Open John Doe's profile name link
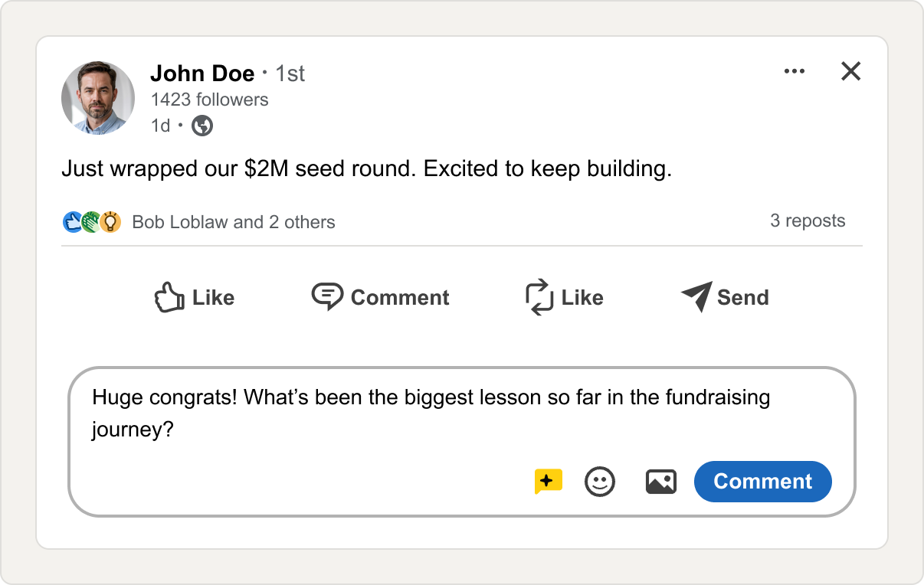Screen dimensions: 924x585 (x=202, y=74)
